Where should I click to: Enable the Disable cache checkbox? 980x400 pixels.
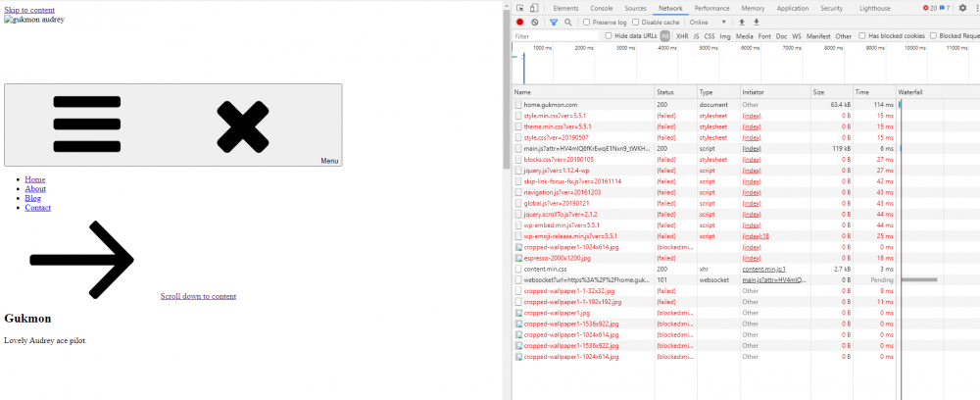tap(636, 22)
